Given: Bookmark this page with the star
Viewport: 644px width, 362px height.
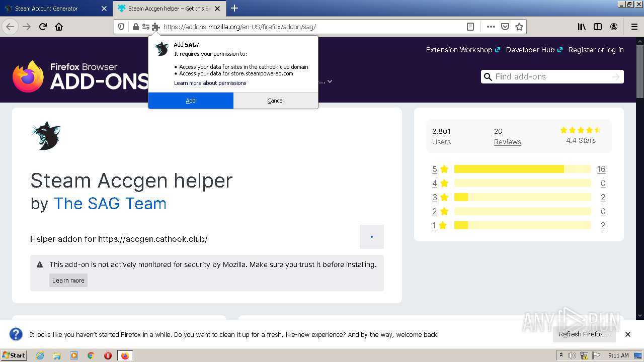Looking at the screenshot, I should point(519,27).
